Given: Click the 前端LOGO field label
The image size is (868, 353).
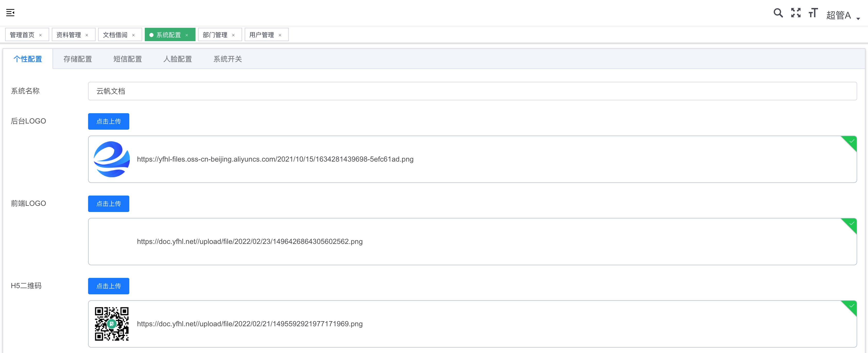Looking at the screenshot, I should (28, 203).
